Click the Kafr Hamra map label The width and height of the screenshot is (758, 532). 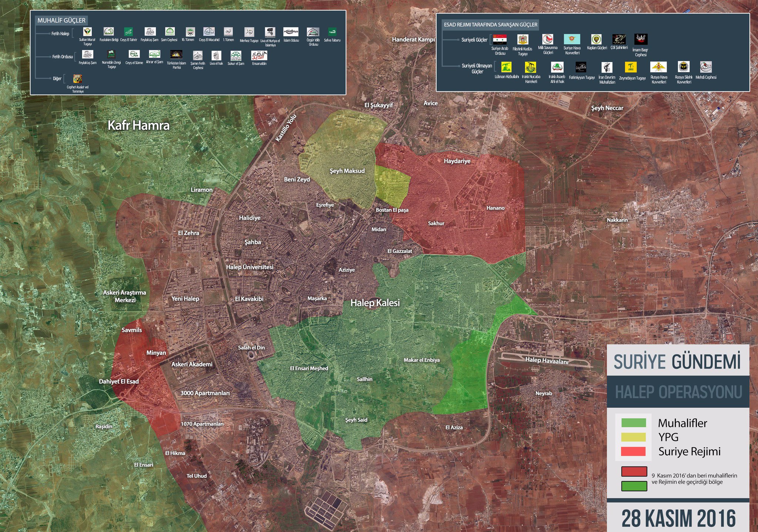[x=138, y=125]
